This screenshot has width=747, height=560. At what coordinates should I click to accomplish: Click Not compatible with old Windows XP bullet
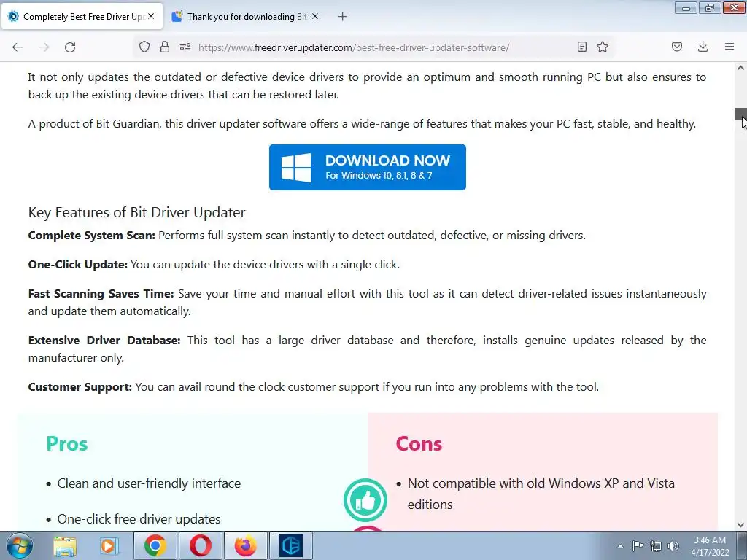(x=541, y=494)
